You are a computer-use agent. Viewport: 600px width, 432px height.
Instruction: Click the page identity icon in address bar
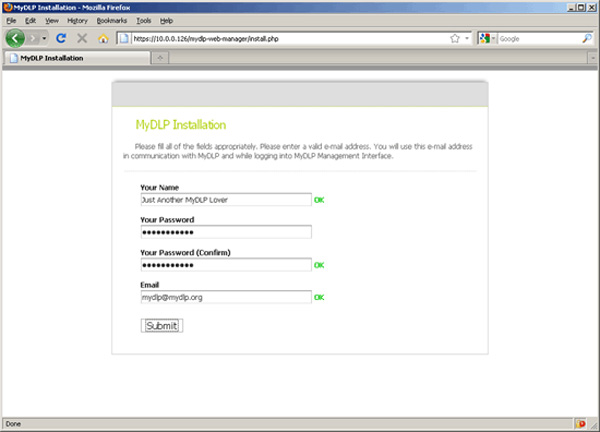pos(124,38)
